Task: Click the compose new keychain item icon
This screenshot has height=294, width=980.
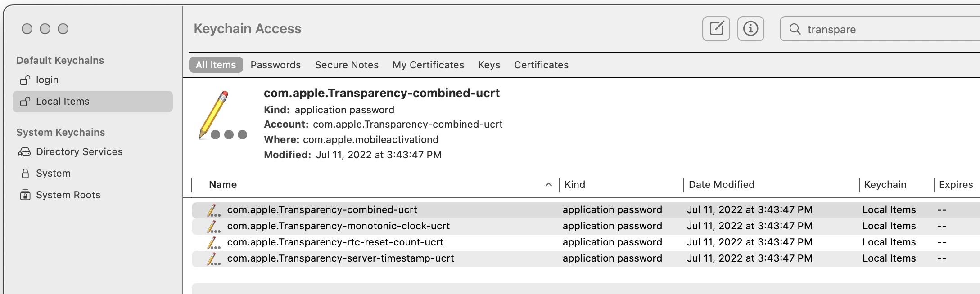Action: [716, 29]
